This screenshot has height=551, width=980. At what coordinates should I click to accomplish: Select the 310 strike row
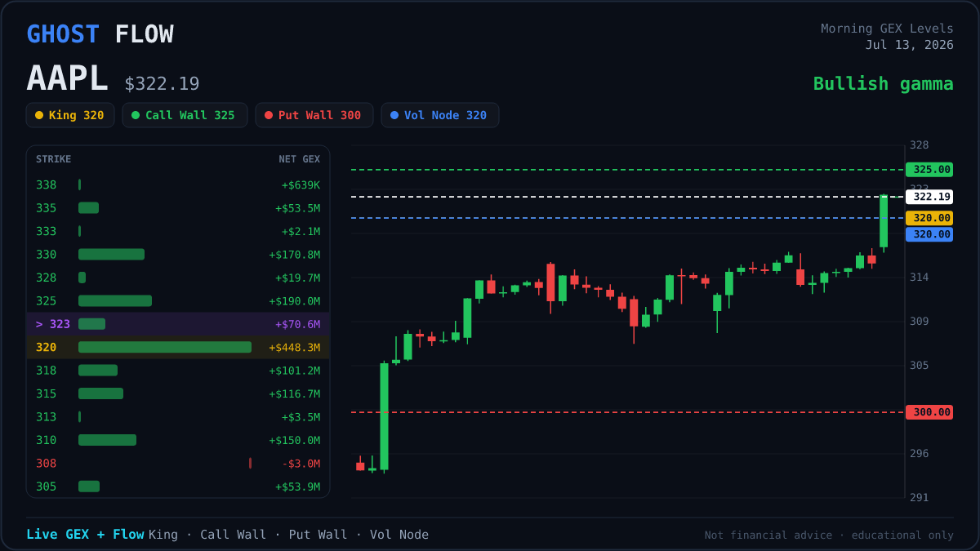pyautogui.click(x=178, y=440)
